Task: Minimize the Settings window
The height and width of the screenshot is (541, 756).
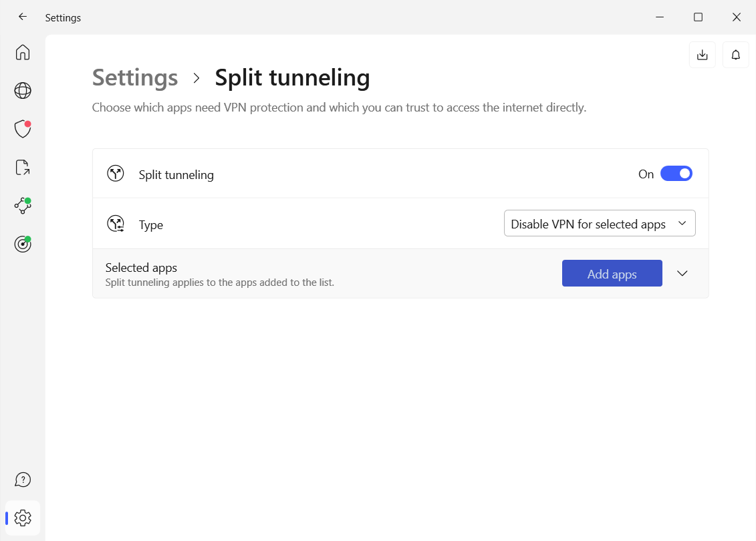Action: (660, 17)
